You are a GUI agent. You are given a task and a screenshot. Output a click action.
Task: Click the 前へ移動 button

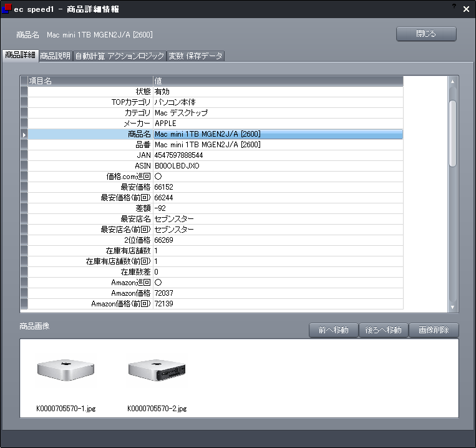pos(333,330)
